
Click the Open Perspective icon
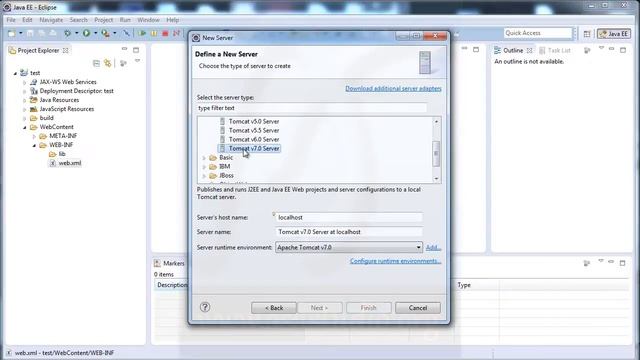(x=587, y=34)
